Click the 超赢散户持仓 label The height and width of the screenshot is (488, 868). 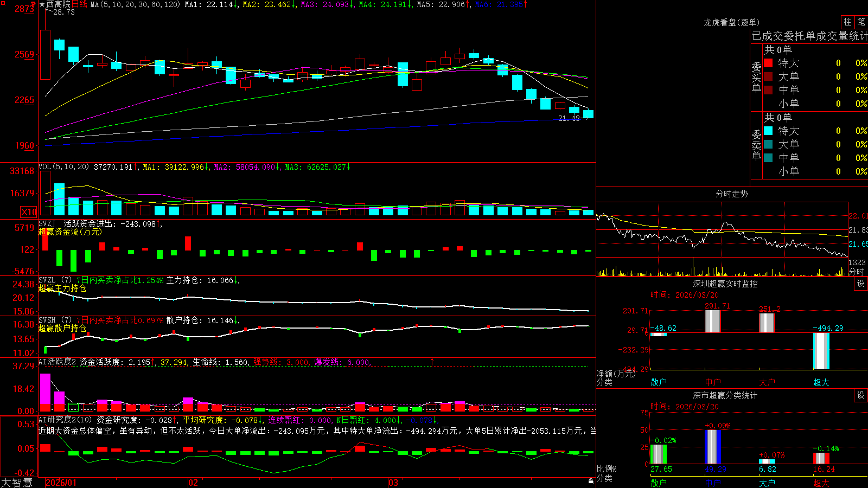62,328
